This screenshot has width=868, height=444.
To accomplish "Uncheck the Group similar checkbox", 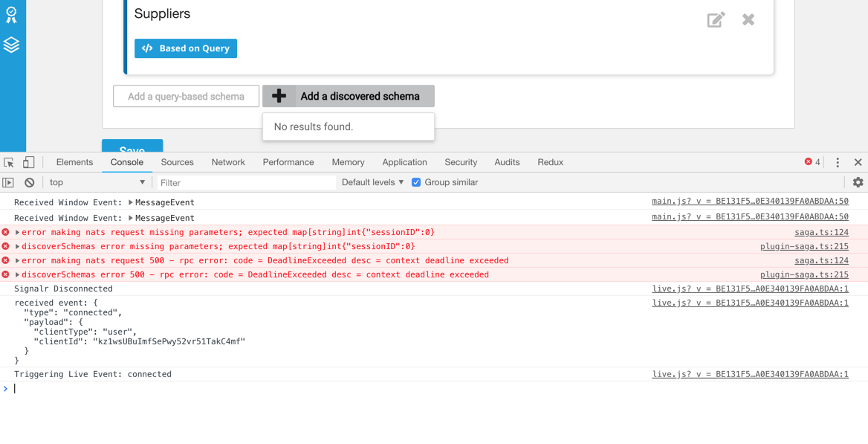I will click(416, 182).
